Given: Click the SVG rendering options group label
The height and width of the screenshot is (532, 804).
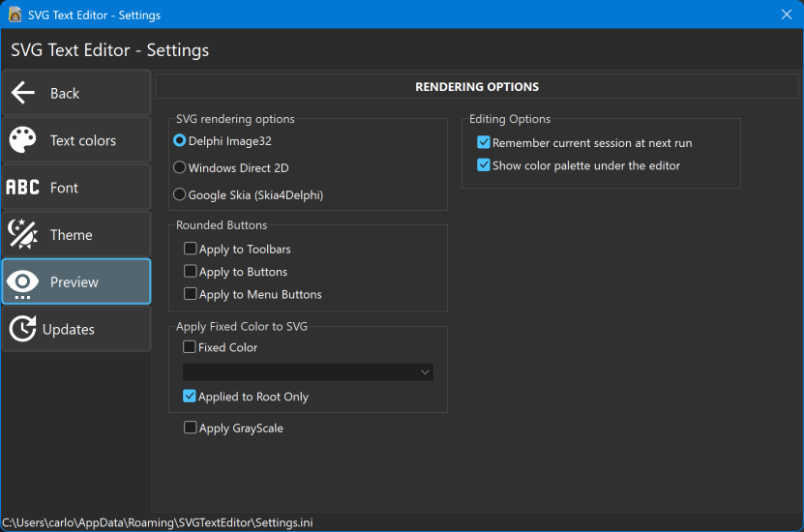Looking at the screenshot, I should pos(235,119).
